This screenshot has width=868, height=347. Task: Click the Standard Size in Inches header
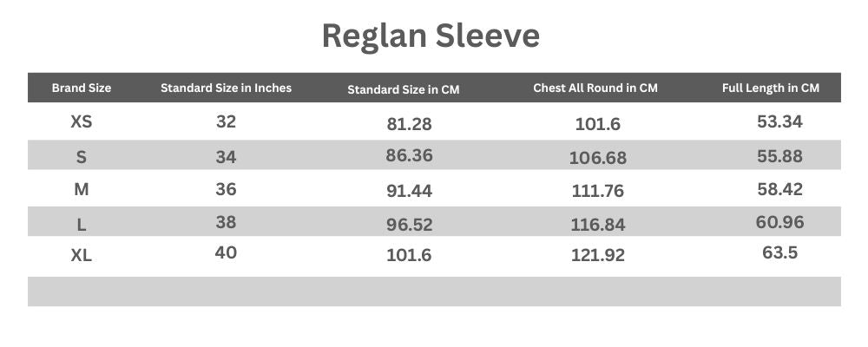(x=226, y=88)
